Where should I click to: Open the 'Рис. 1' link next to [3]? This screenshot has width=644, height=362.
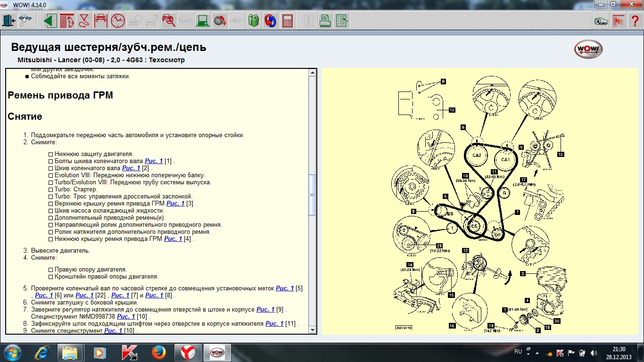(175, 204)
